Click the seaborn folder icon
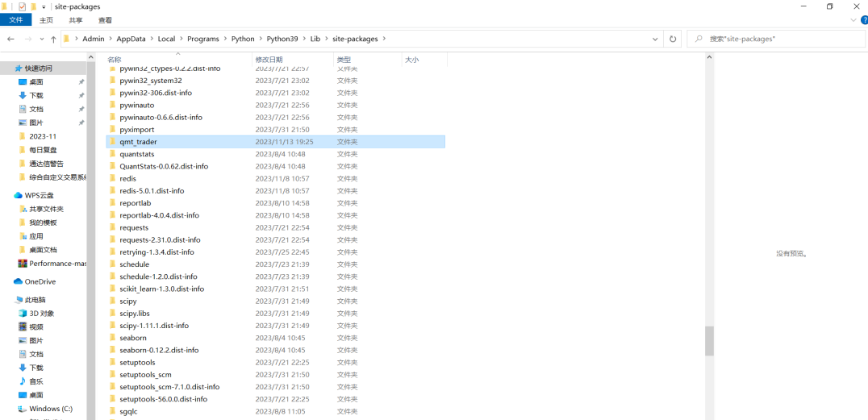868x420 pixels. 112,338
